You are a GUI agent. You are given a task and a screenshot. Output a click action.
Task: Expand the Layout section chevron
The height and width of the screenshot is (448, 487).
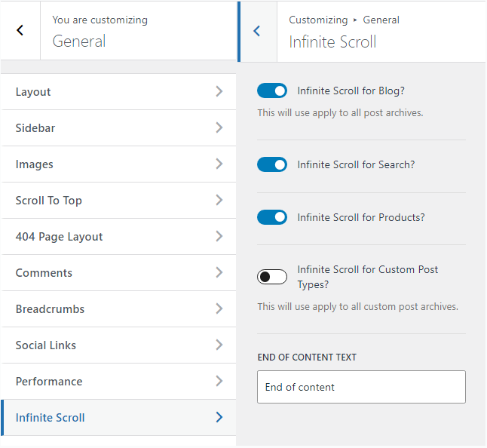coord(219,92)
